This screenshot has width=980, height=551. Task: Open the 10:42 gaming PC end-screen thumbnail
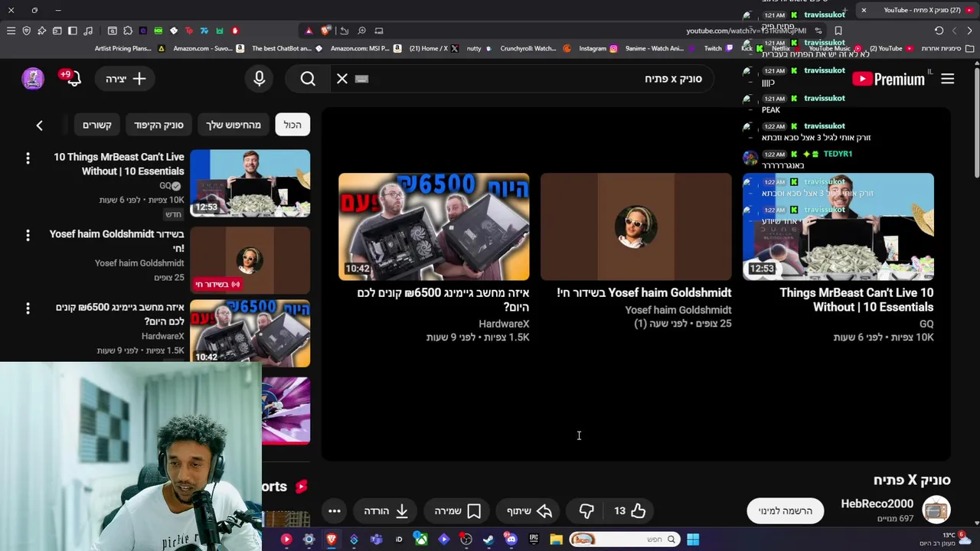(434, 227)
